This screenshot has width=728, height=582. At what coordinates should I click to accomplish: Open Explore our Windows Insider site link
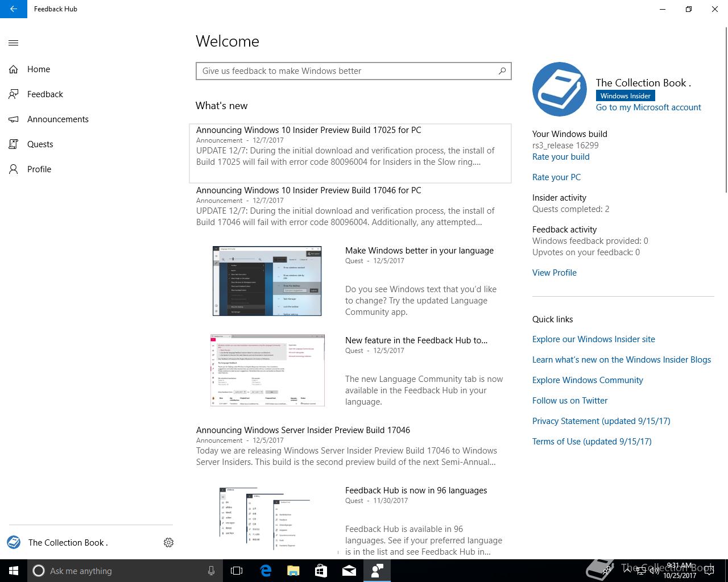[594, 339]
